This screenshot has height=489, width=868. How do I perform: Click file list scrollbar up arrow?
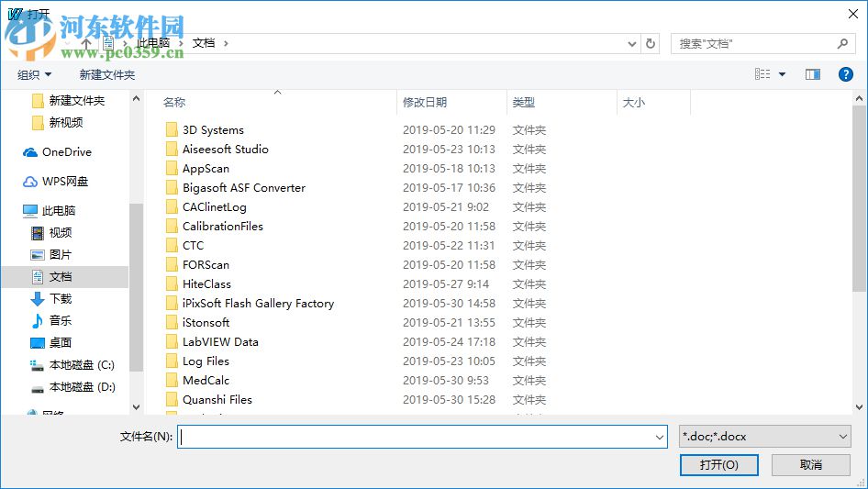tap(859, 98)
